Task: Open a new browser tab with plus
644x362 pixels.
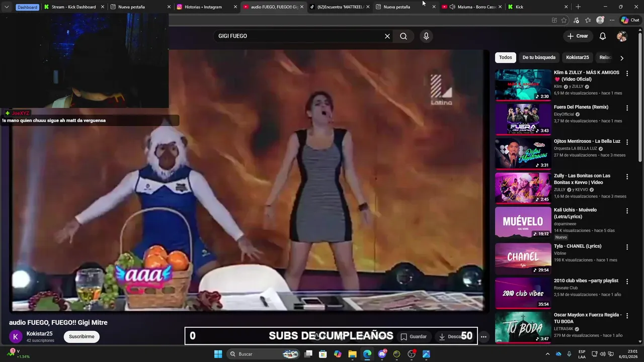Action: [578, 7]
